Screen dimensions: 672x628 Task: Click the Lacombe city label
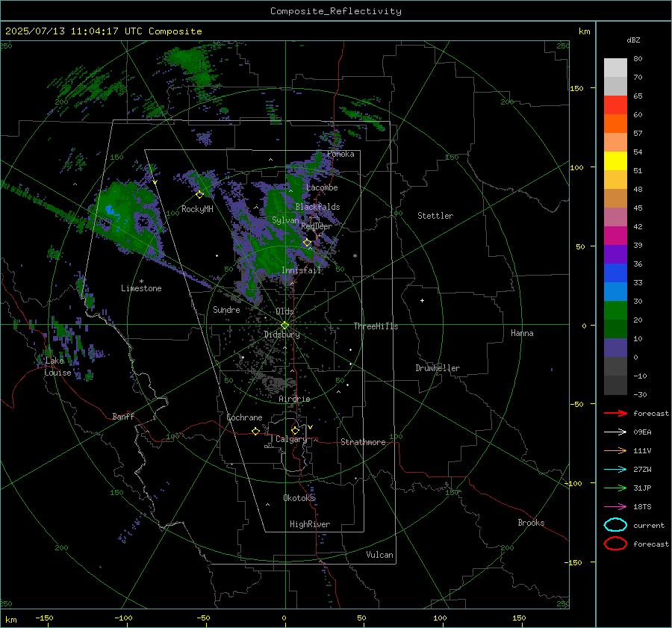click(322, 187)
